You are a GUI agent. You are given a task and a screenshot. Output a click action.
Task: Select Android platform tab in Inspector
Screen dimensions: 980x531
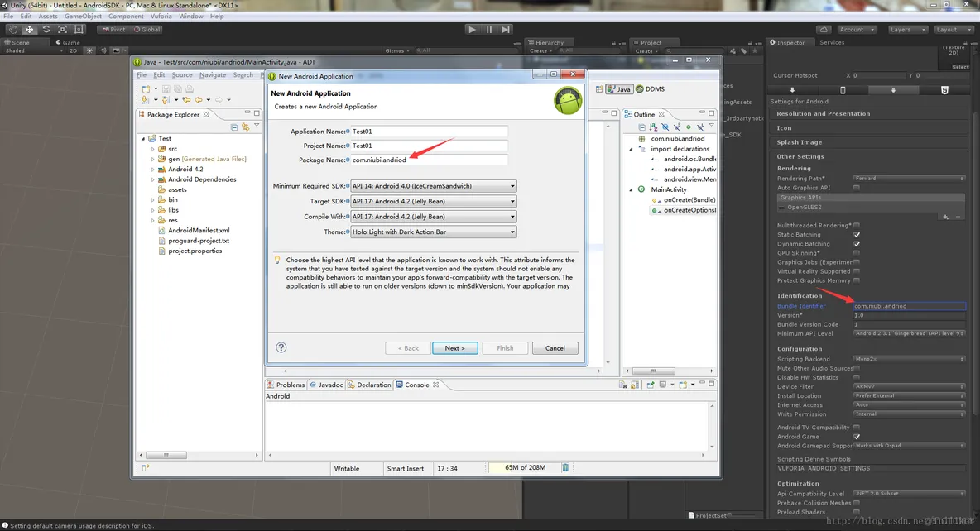(893, 90)
